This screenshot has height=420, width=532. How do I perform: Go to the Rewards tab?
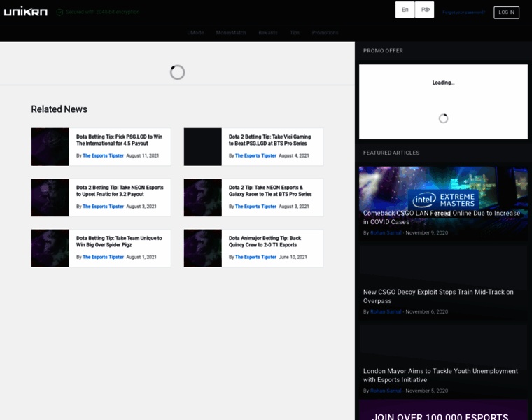tap(268, 33)
